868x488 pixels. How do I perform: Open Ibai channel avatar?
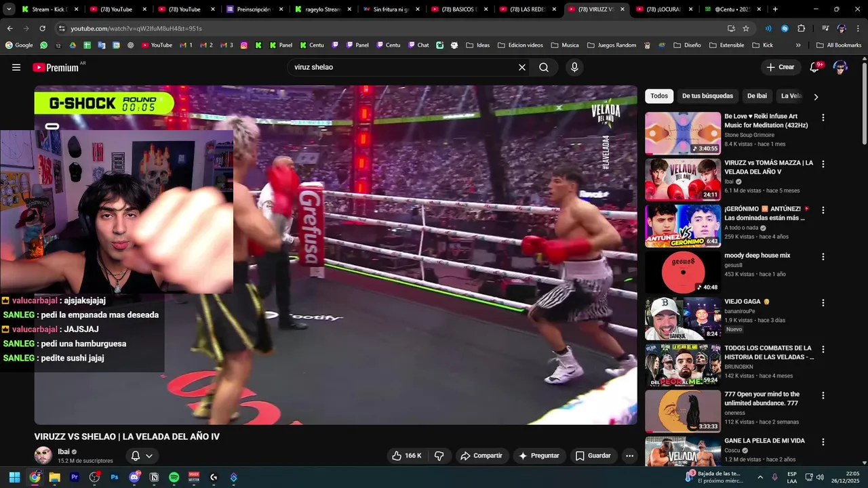pos(43,455)
